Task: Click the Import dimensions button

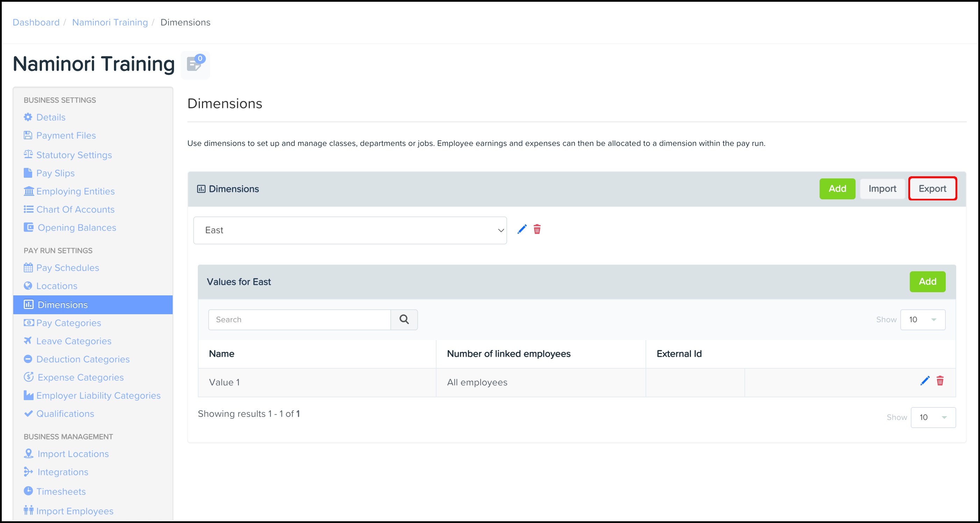Action: 882,189
